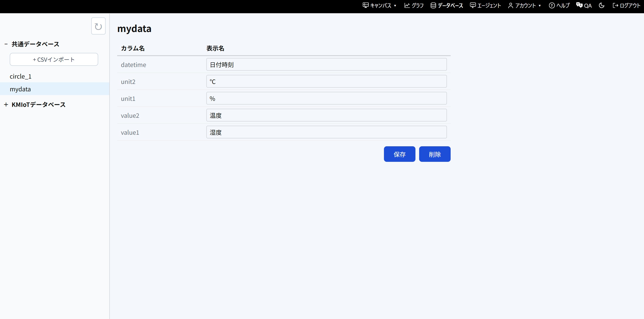
Task: Click the 保存 button
Action: click(x=399, y=154)
